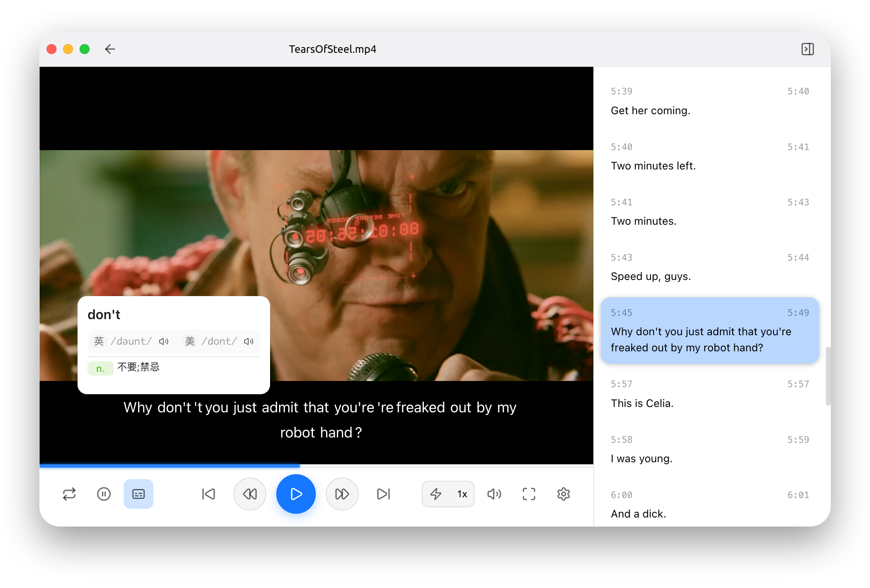This screenshot has width=870, height=588.
Task: Jump to previous sentence
Action: 209,494
